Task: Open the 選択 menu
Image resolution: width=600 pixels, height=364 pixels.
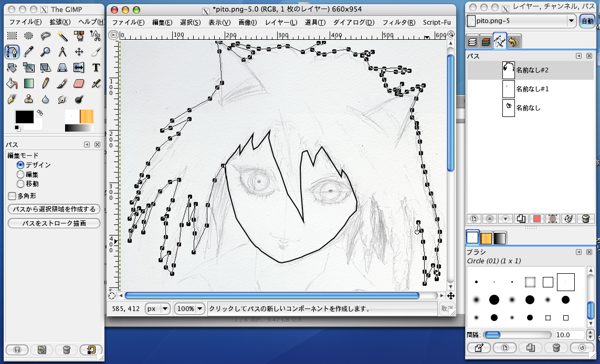Action: tap(190, 22)
